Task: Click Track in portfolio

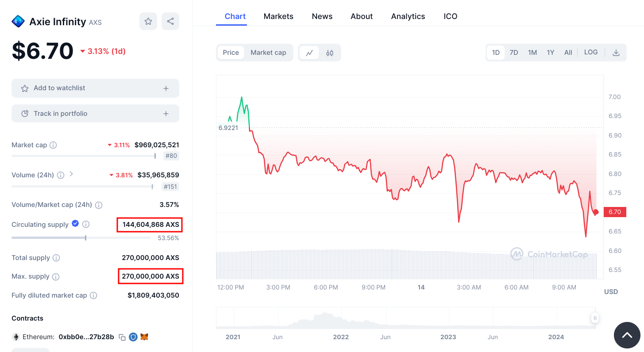Action: click(x=95, y=113)
